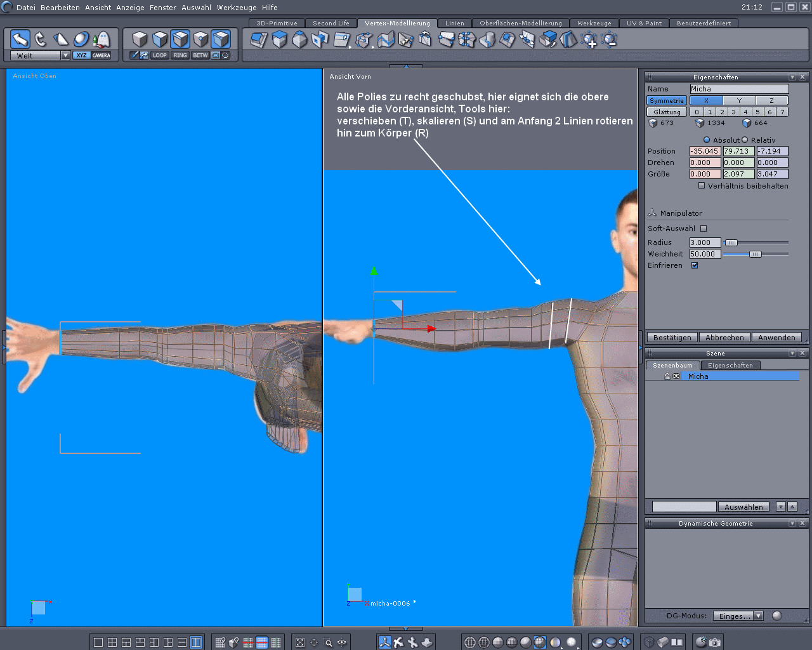The width and height of the screenshot is (812, 650).
Task: Open the DG-Modus dropdown
Action: click(x=758, y=616)
